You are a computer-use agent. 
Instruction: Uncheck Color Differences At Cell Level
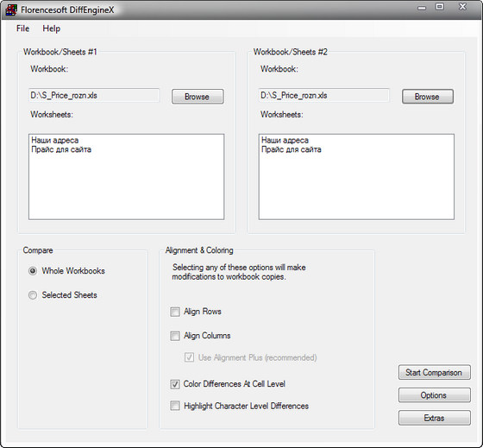[175, 384]
